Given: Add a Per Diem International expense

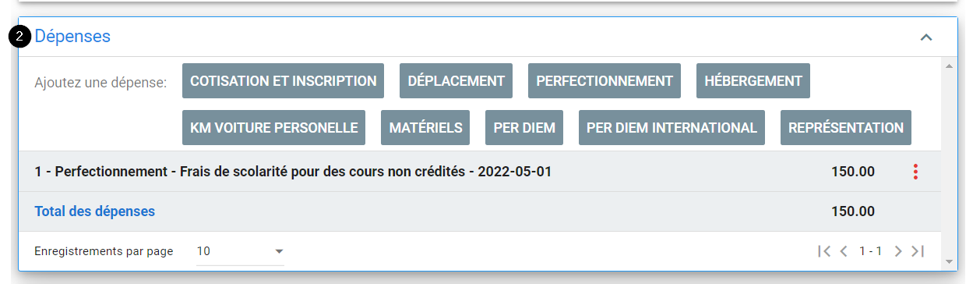Looking at the screenshot, I should (672, 128).
